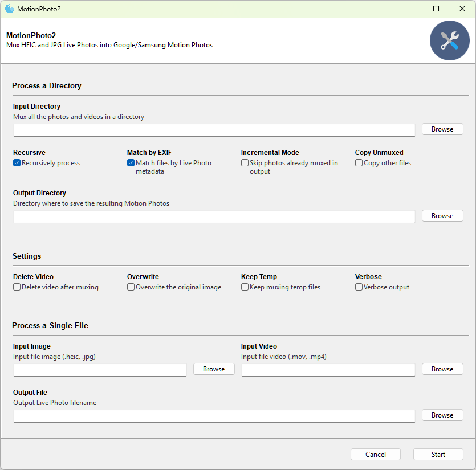Click the 'Copy Unmuxed' label
This screenshot has height=470, width=476.
pyautogui.click(x=379, y=152)
